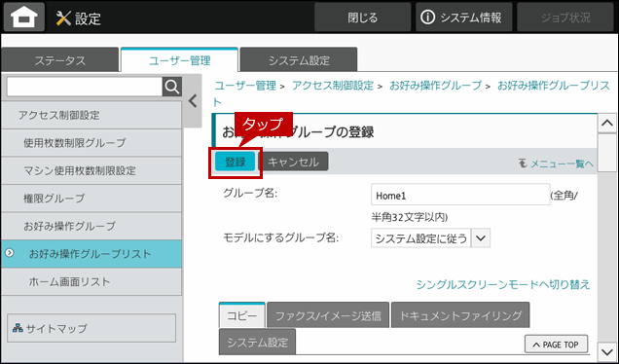Follow the メニュー一覧へ link
The image size is (619, 364).
557,164
